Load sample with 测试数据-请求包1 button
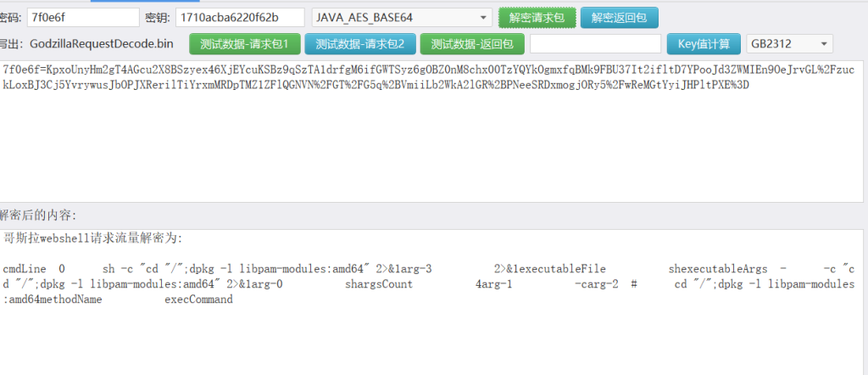 point(245,44)
